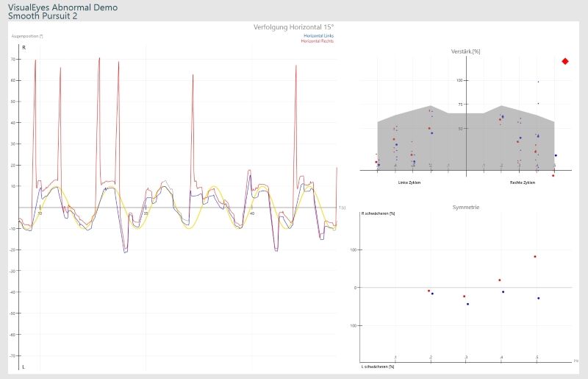Screen dimensions: 588x379
Task: Click the Verstärk.[%] gain chart title
Action: coord(466,52)
